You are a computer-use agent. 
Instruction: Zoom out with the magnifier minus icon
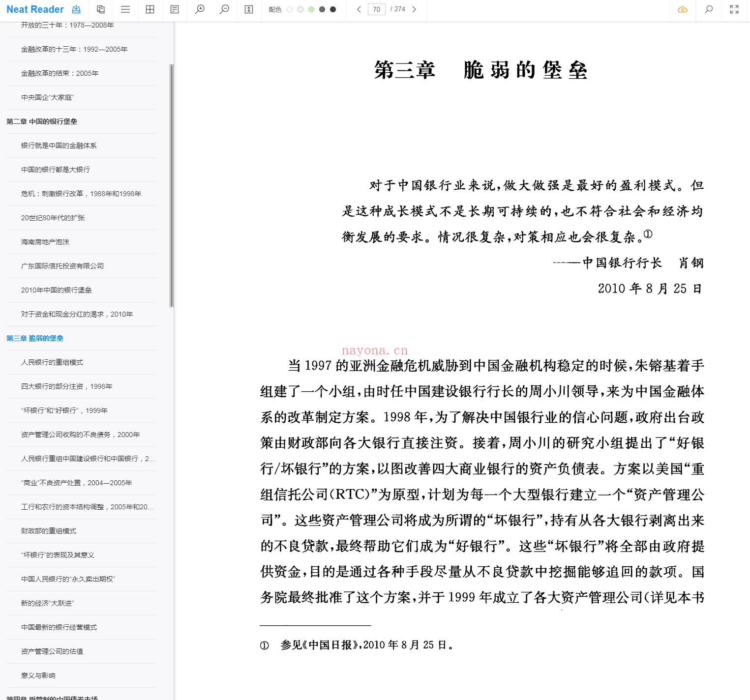point(224,9)
